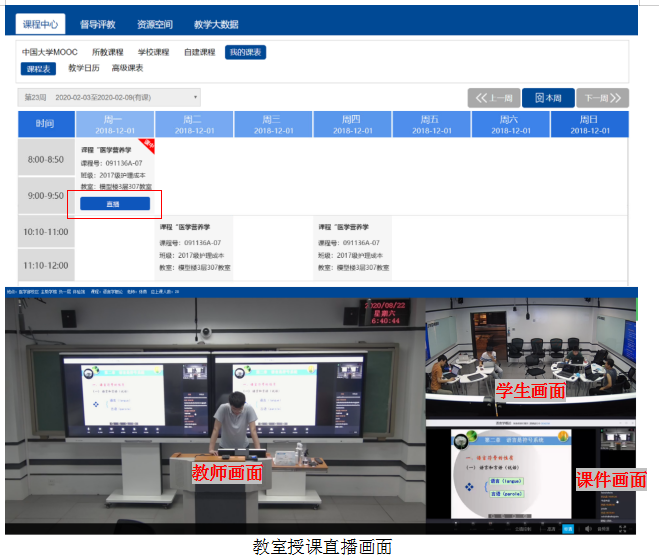
Task: Go to 教学大数据 section
Action: pos(218,23)
